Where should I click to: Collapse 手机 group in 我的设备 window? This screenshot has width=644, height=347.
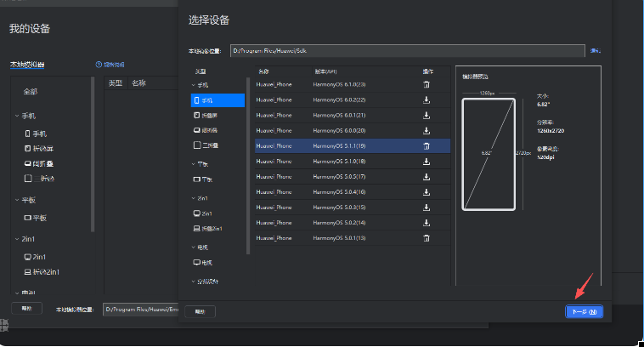[17, 116]
